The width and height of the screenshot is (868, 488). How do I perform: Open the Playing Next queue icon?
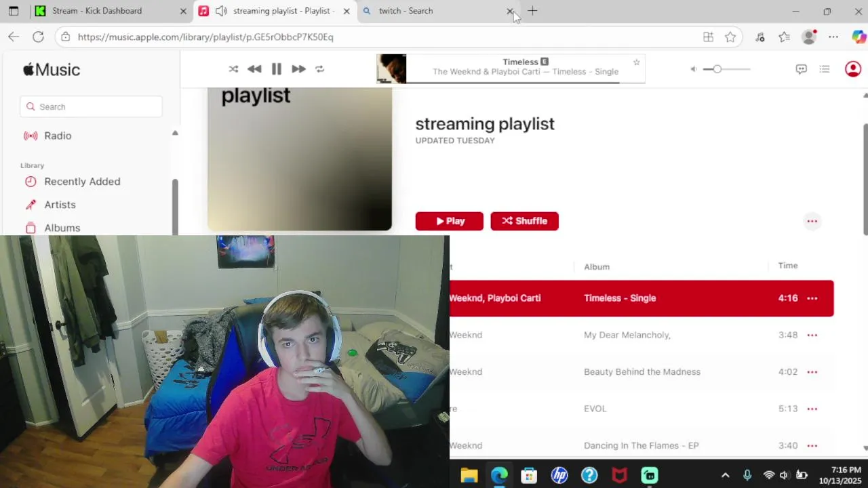tap(825, 69)
